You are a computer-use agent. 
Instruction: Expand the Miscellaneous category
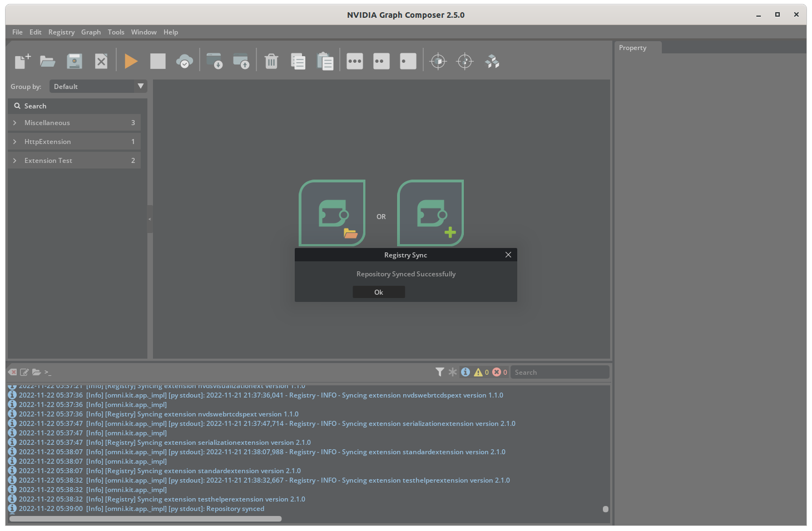(x=74, y=123)
